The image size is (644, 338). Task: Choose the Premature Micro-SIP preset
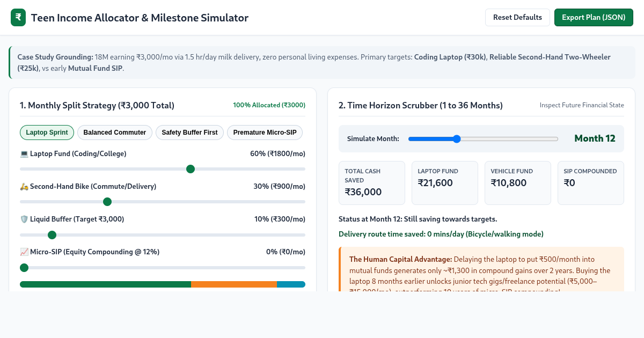[x=265, y=133]
